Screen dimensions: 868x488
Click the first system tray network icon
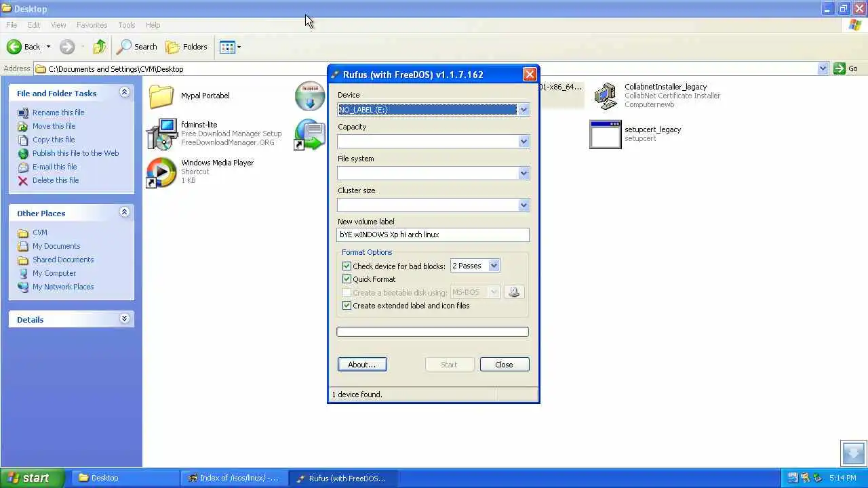pos(792,478)
